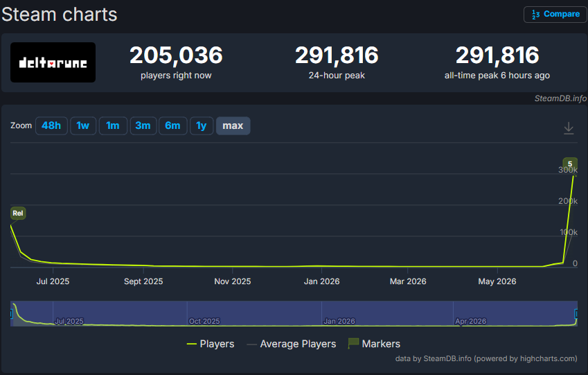Click the Apr 2026 label in navigator
The image size is (588, 375).
click(x=471, y=322)
